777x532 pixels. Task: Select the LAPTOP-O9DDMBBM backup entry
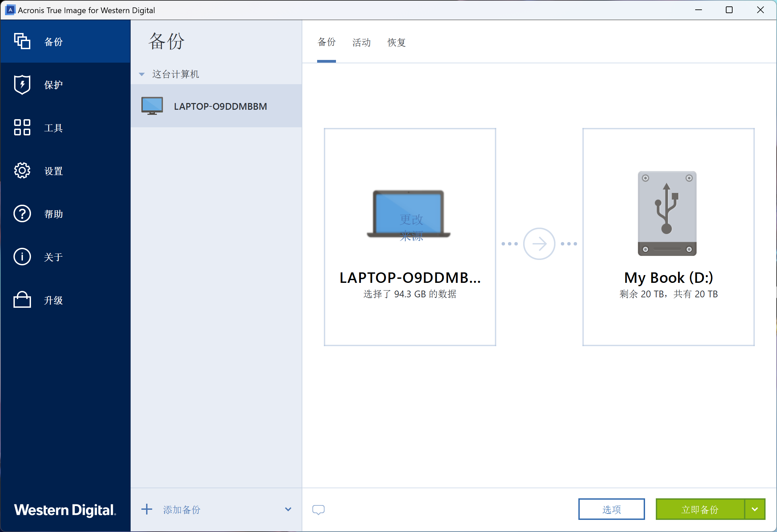click(x=216, y=106)
